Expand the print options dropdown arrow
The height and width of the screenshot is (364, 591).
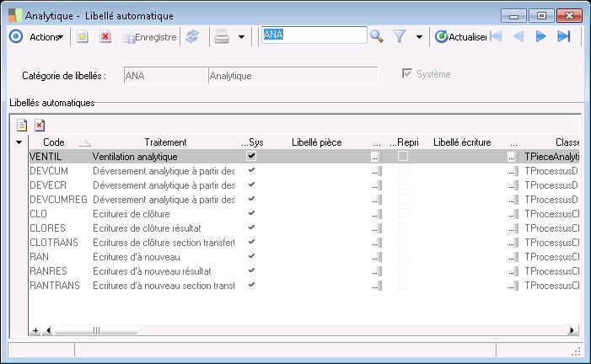click(241, 37)
